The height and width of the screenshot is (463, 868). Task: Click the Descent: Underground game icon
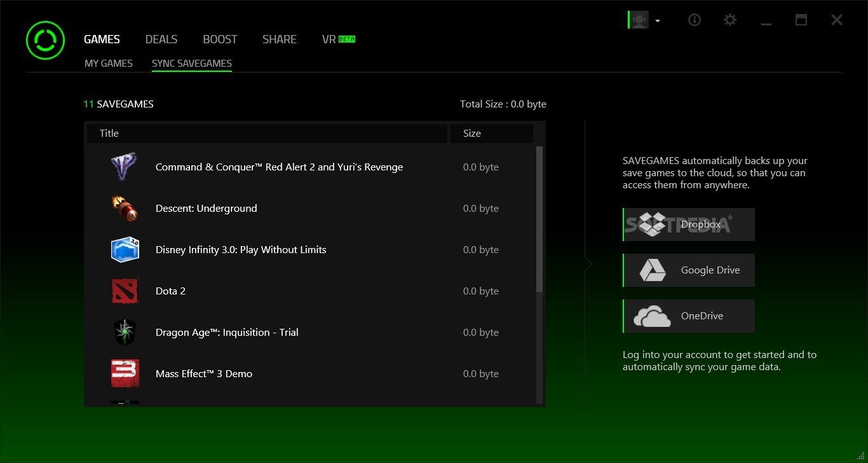pyautogui.click(x=125, y=208)
